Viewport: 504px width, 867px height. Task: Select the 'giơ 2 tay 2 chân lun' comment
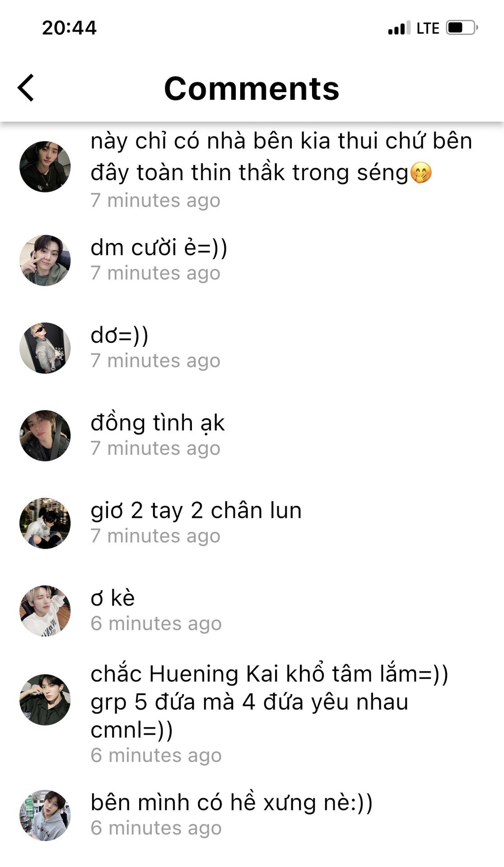click(x=196, y=511)
